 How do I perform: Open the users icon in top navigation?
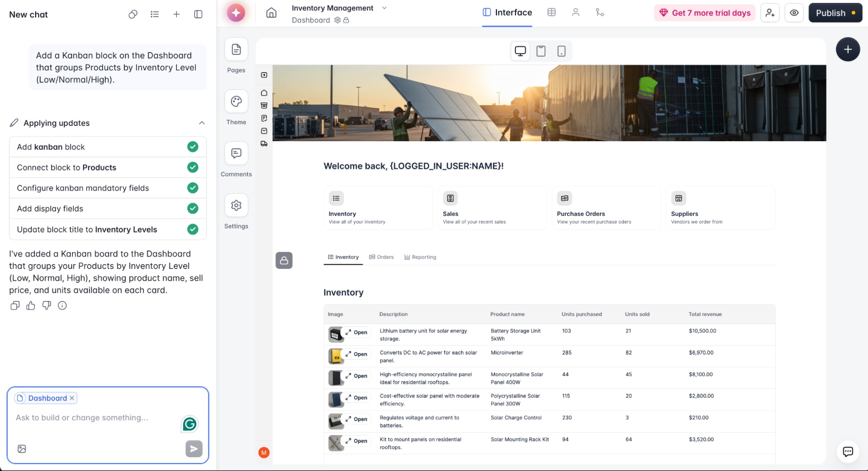point(576,13)
